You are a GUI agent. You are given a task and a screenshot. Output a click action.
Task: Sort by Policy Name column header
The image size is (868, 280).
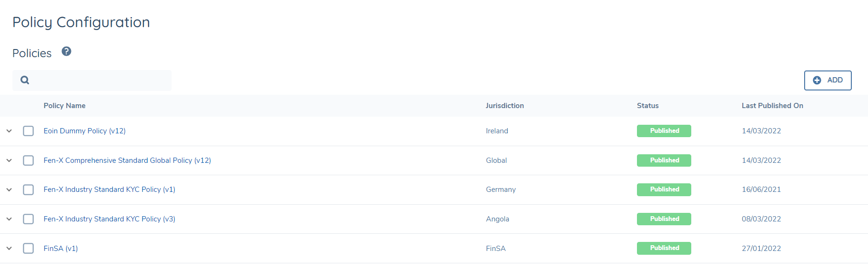64,106
